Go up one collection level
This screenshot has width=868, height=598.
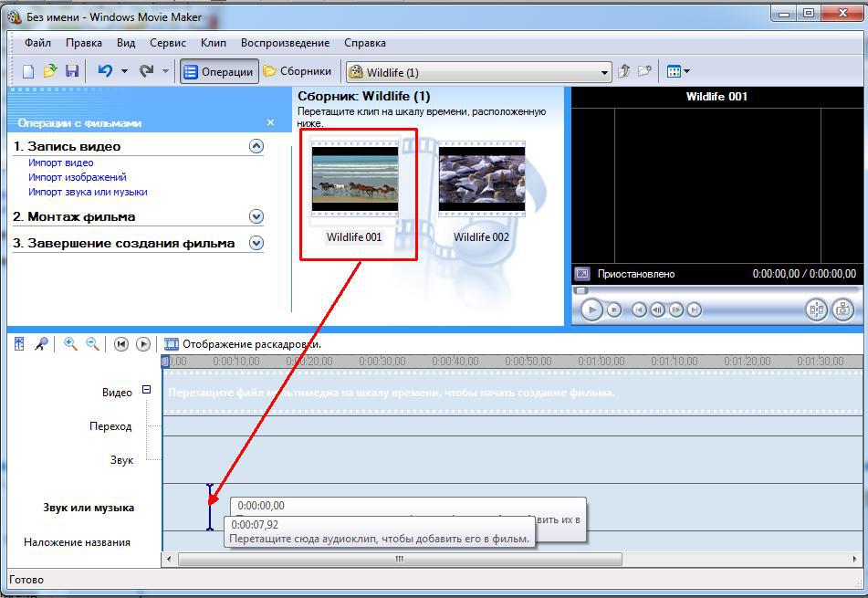click(624, 71)
